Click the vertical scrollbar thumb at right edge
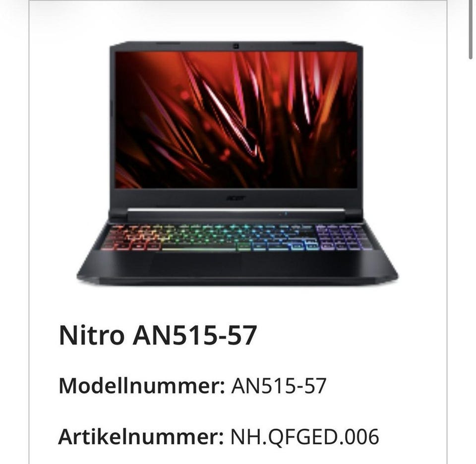Image resolution: width=476 pixels, height=464 pixels. 470,29
